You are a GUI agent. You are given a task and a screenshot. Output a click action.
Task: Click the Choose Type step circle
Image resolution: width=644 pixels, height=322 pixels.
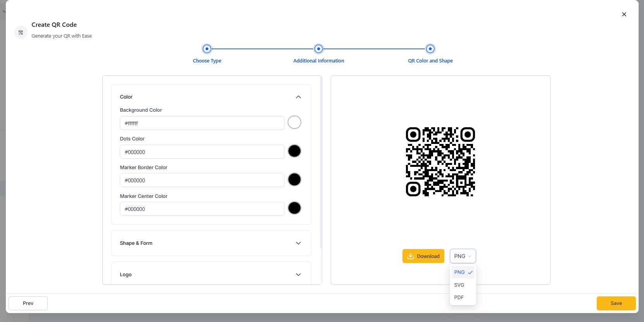point(207,49)
